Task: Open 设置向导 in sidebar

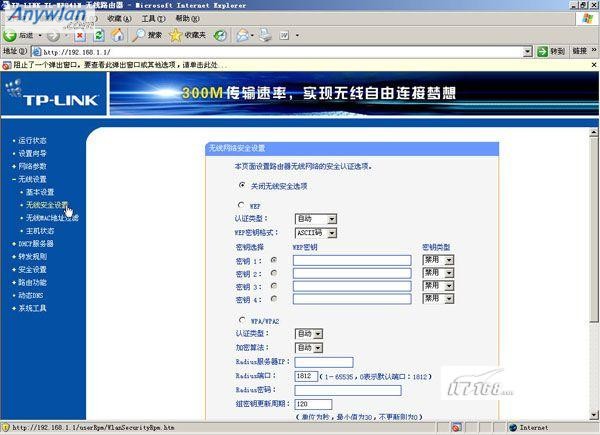Action: tap(32, 153)
